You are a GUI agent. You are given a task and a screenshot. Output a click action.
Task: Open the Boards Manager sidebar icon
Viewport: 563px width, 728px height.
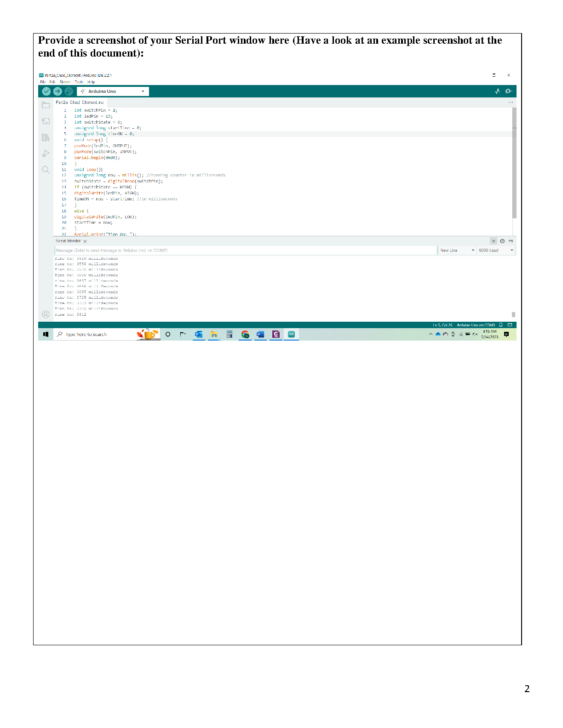point(46,121)
